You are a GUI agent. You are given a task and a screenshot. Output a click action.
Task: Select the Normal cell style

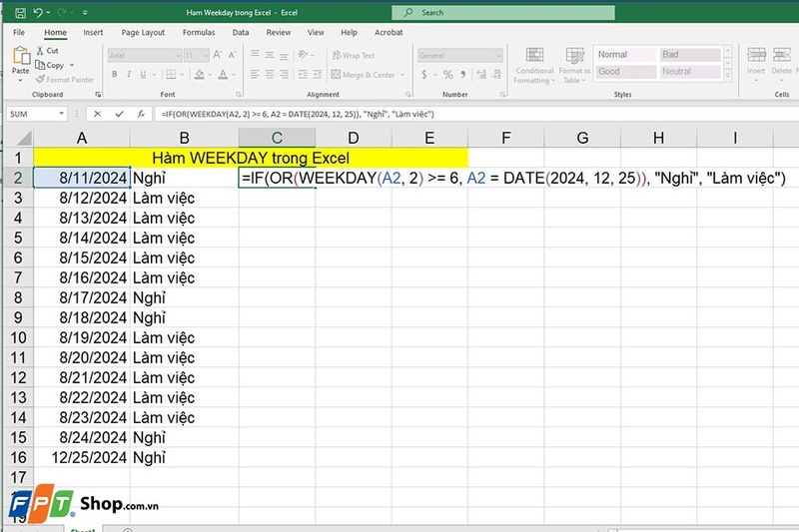click(626, 55)
